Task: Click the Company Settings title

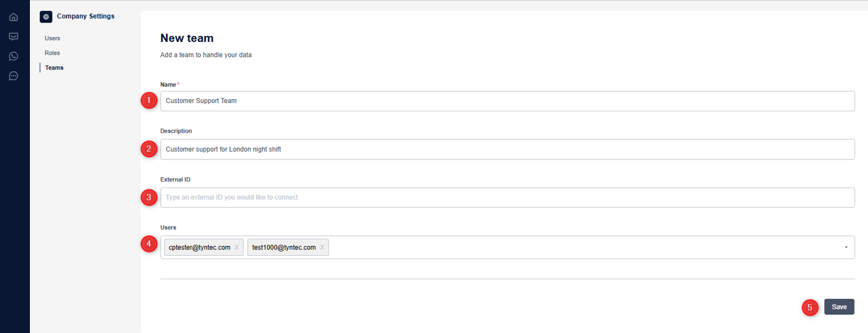Action: click(85, 16)
